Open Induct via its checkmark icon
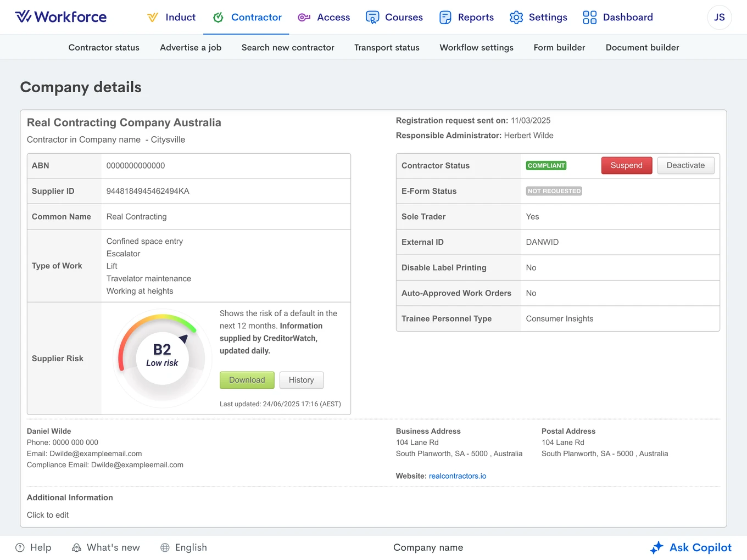The height and width of the screenshot is (560, 747). coord(153,18)
